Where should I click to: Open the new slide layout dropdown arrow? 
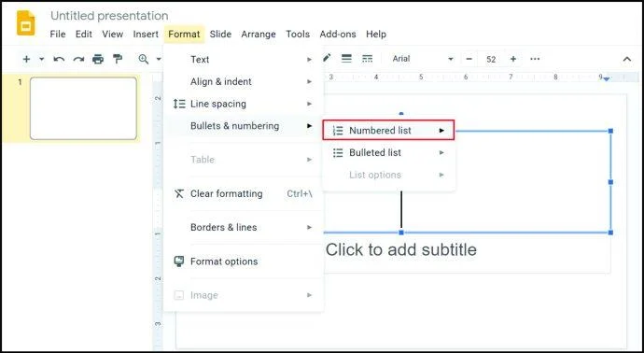tap(41, 59)
